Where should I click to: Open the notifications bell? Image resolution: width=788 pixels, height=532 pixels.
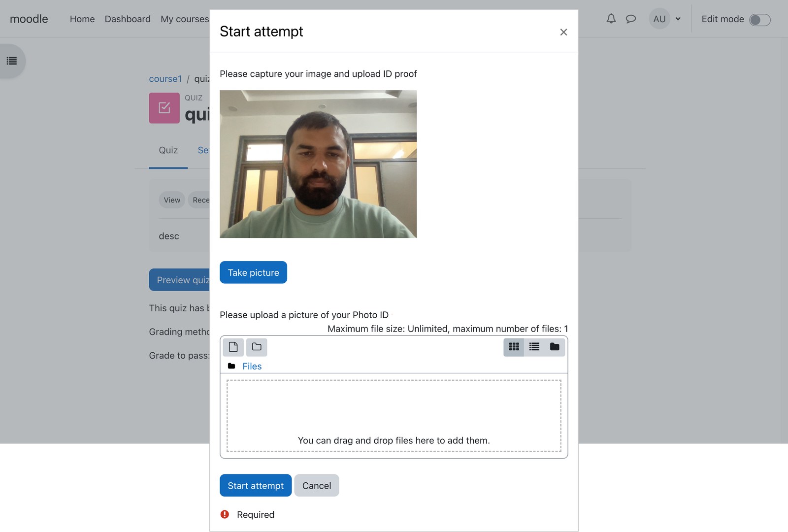click(611, 19)
